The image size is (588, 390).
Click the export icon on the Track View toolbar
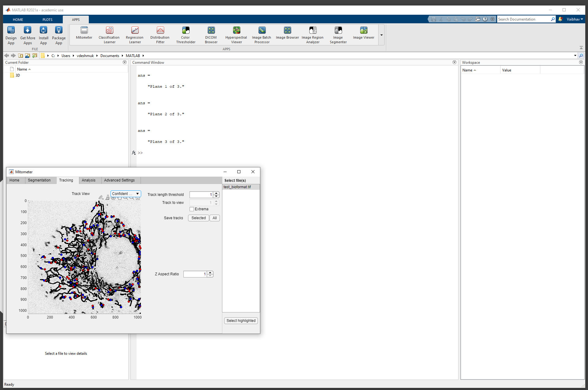coord(101,197)
